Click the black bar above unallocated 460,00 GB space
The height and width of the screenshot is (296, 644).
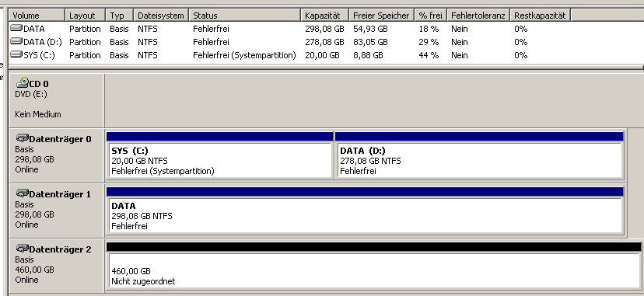tap(374, 247)
